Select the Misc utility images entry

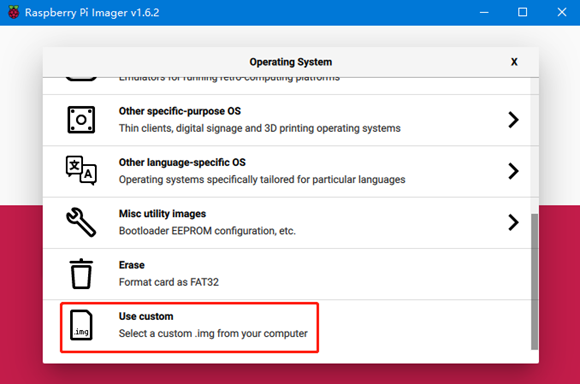coord(287,223)
